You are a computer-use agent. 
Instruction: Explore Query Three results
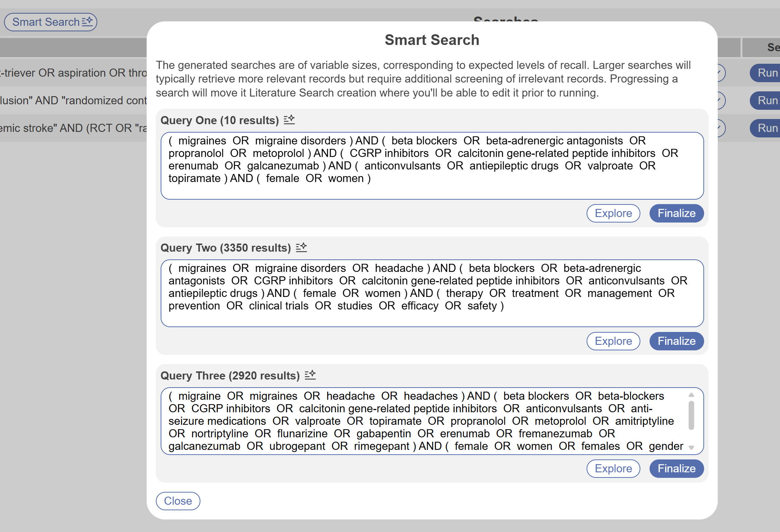coord(613,469)
